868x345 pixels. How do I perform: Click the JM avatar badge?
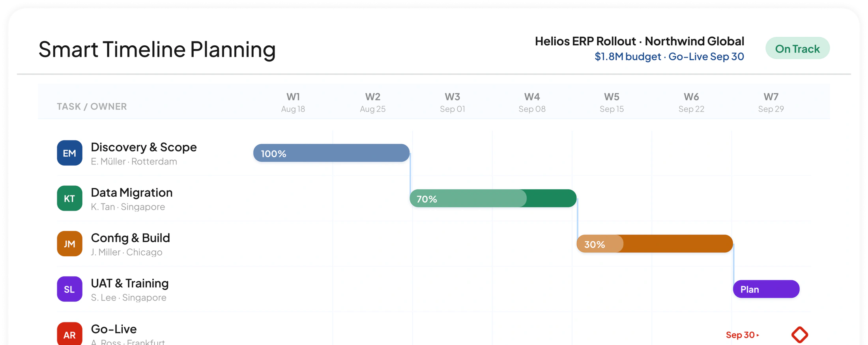coord(69,244)
